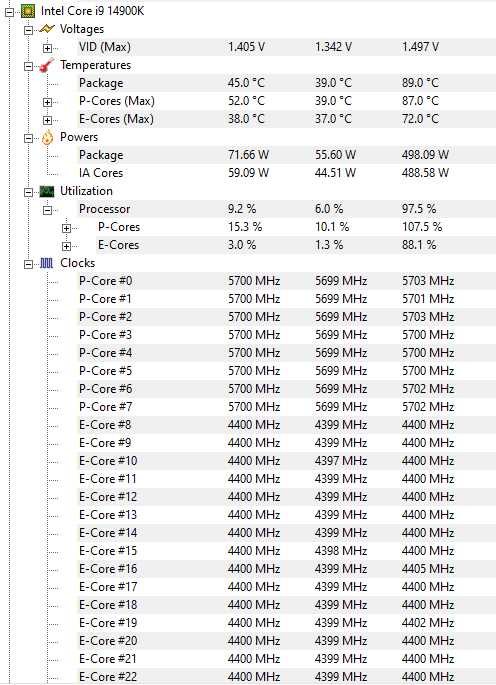Click the 4402 MHz E-Core #19 maximum value
496x685 pixels.
428,623
